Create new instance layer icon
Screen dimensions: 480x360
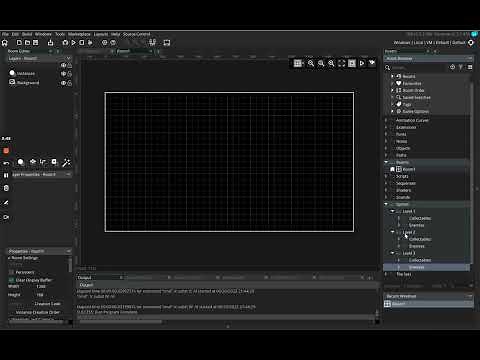21,162
